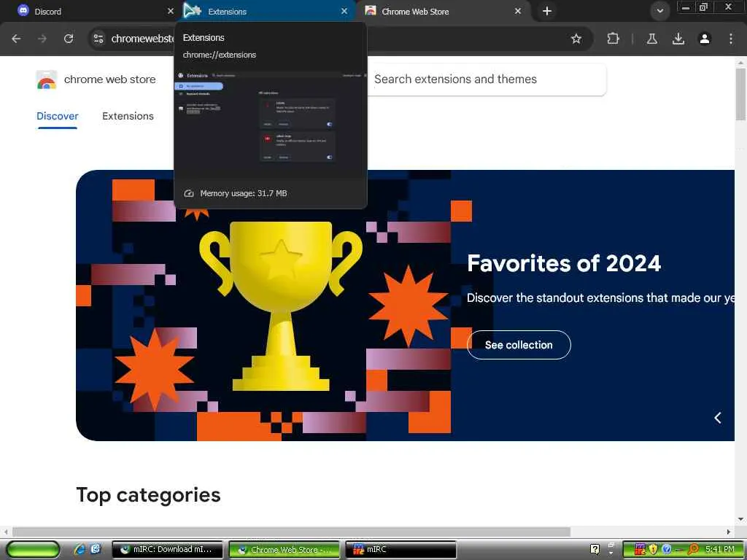Select the Discover navigation tab
The width and height of the screenshot is (747, 560).
(x=57, y=116)
